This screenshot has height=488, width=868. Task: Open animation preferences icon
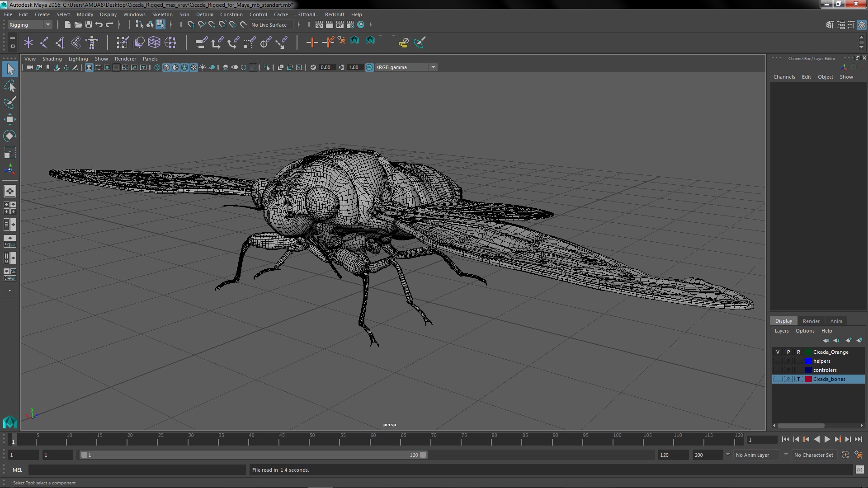[859, 455]
